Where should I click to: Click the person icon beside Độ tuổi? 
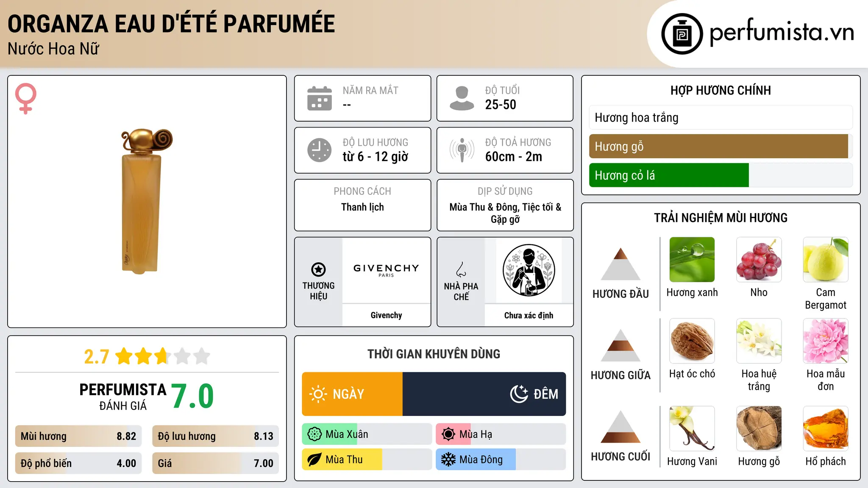pyautogui.click(x=462, y=98)
